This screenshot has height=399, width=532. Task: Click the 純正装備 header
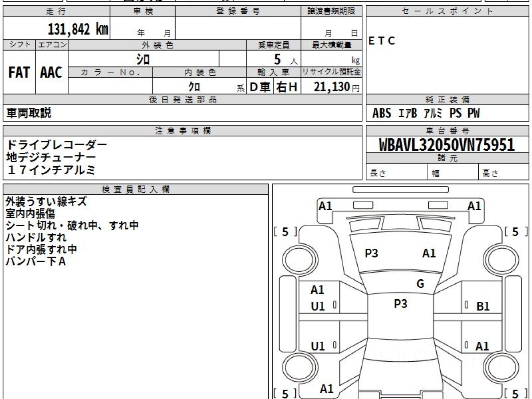(x=448, y=100)
